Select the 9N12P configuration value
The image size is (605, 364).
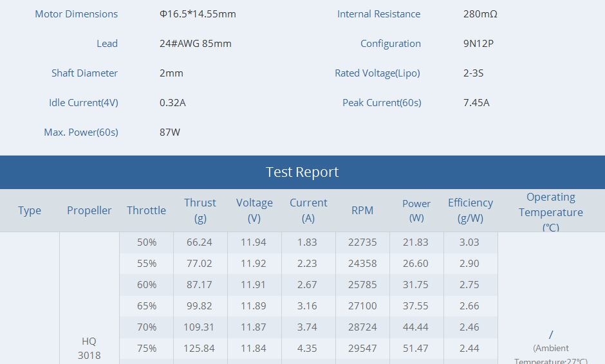[478, 44]
